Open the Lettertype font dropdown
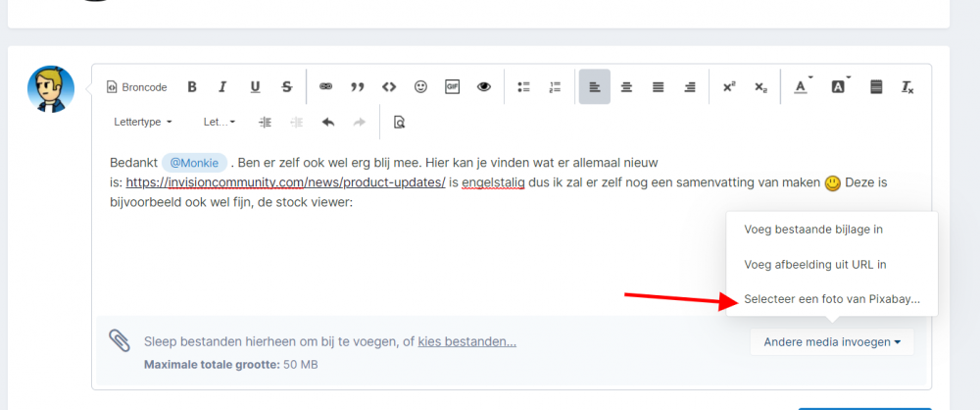This screenshot has height=410, width=980. pyautogui.click(x=143, y=123)
